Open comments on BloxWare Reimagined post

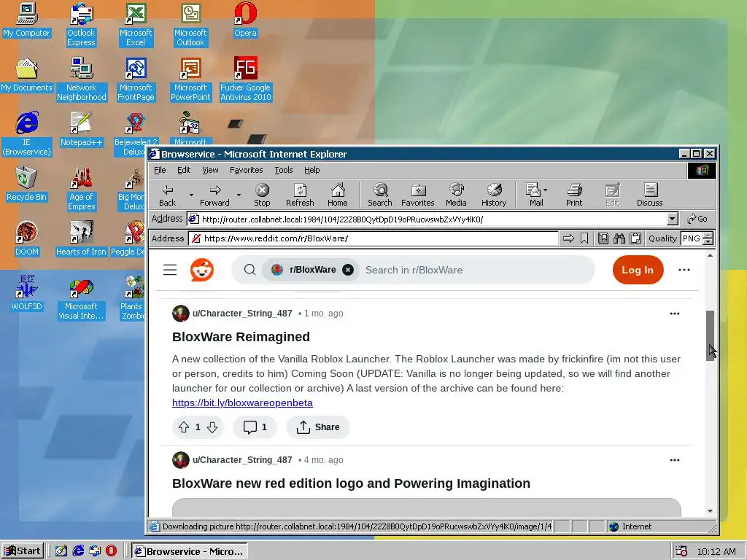point(255,427)
